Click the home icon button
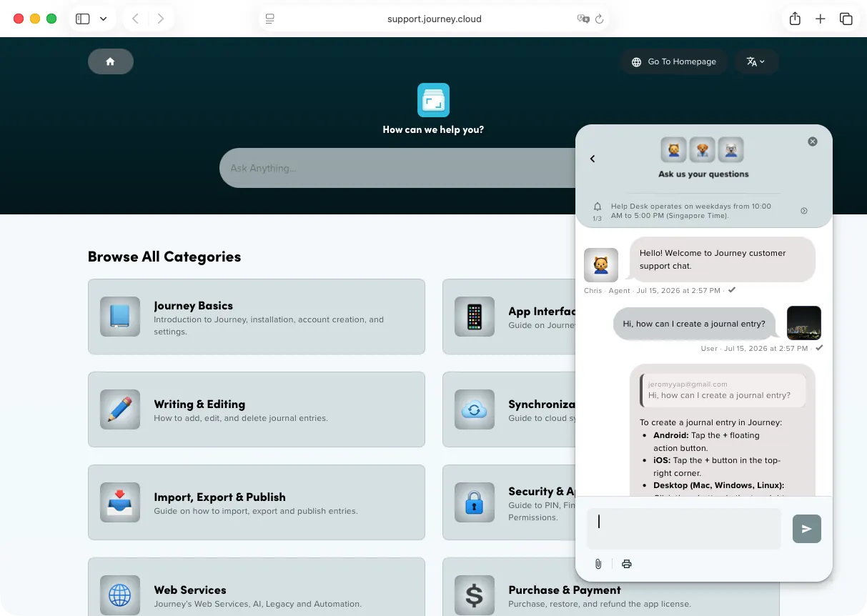Image resolution: width=867 pixels, height=616 pixels. 111,61
